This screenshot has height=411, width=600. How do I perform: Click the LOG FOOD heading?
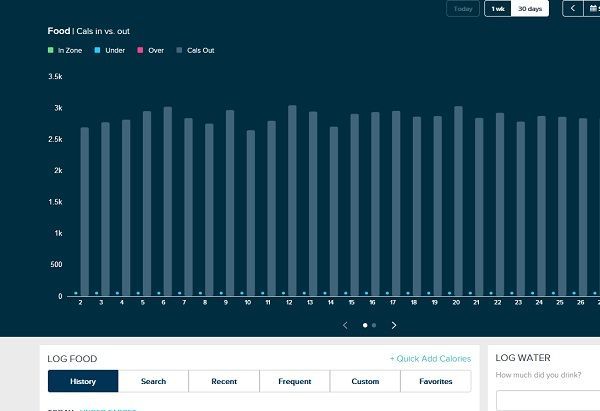[72, 359]
